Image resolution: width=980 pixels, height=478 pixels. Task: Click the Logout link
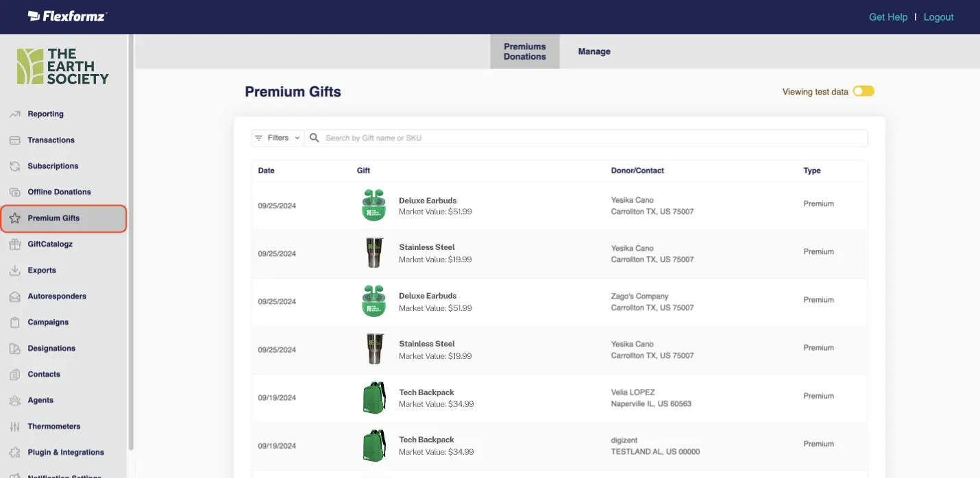938,17
